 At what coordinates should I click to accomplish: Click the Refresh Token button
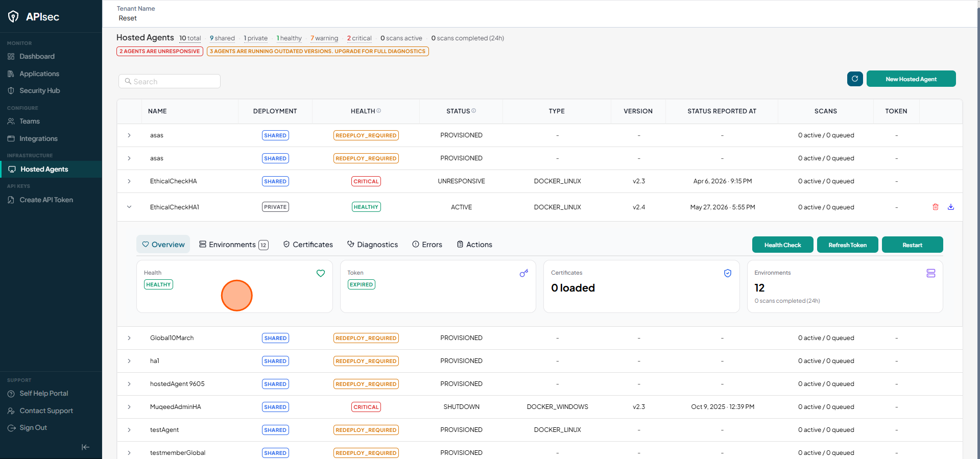pyautogui.click(x=847, y=245)
